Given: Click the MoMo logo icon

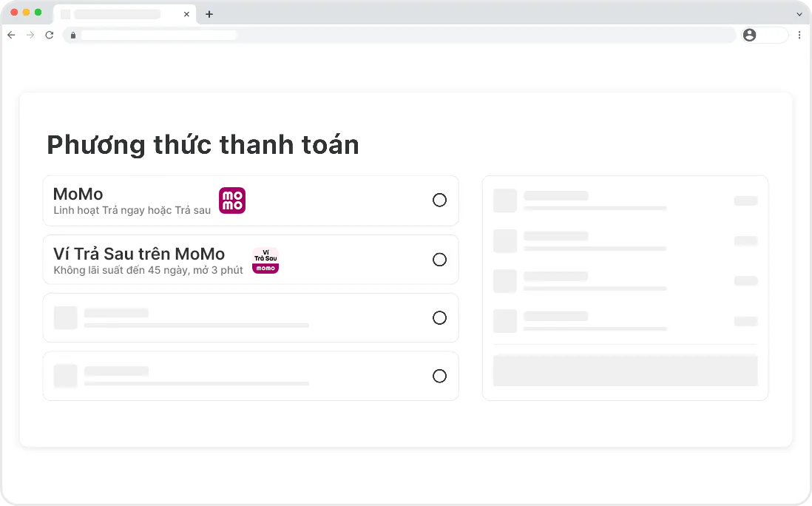Looking at the screenshot, I should click(x=231, y=200).
